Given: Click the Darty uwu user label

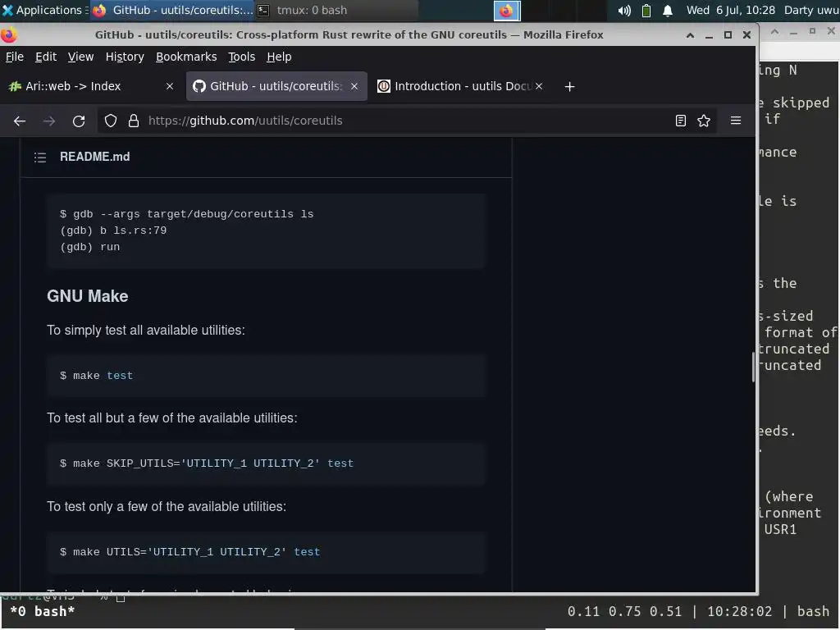Looking at the screenshot, I should [811, 10].
